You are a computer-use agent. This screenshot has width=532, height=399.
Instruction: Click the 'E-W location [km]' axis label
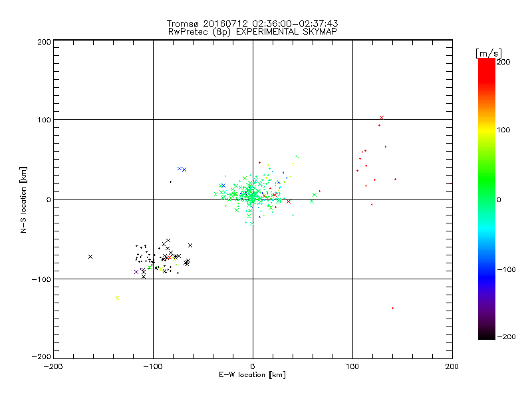pos(252,375)
